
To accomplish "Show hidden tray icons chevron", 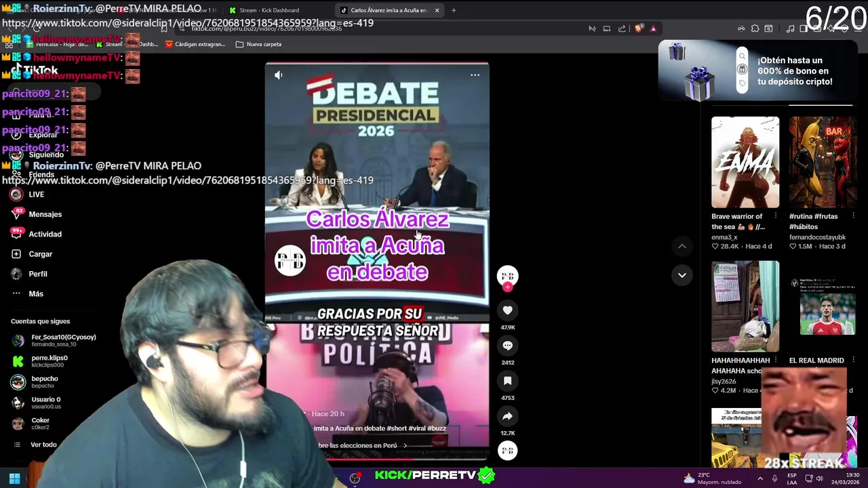I will pos(759,479).
